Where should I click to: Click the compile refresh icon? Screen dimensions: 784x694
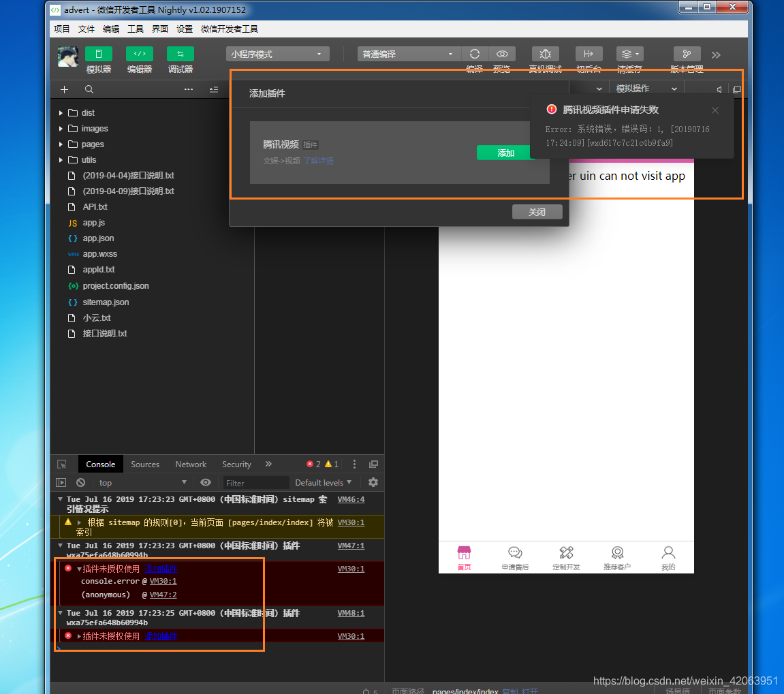tap(475, 54)
